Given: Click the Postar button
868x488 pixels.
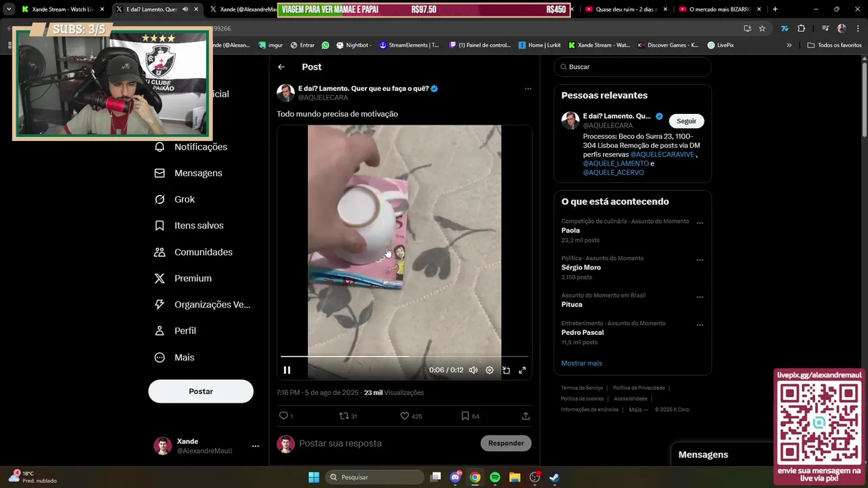Looking at the screenshot, I should pyautogui.click(x=201, y=391).
